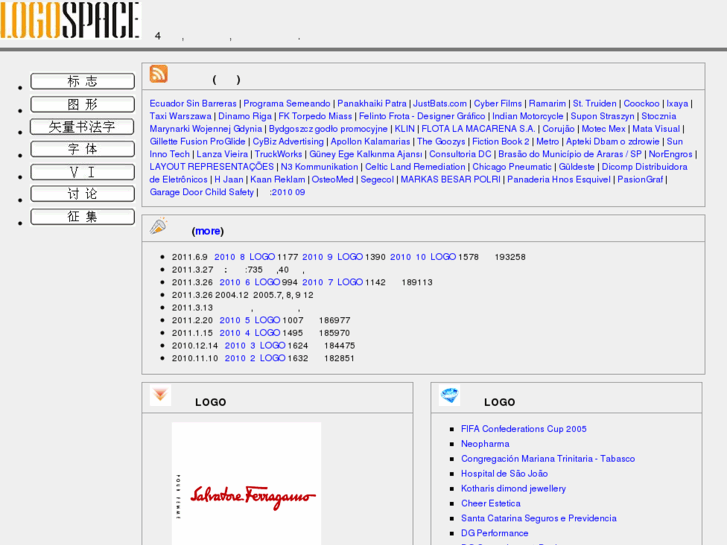Screen dimensions: 727x545
Task: Click the pencil news icon
Action: pyautogui.click(x=159, y=225)
